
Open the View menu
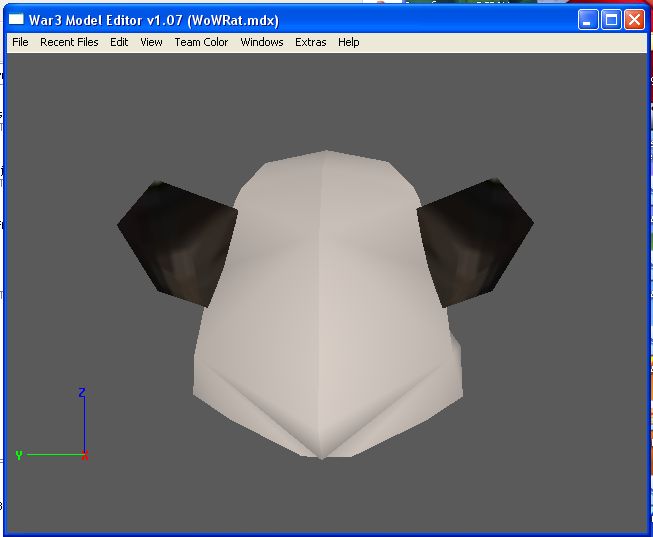click(151, 42)
